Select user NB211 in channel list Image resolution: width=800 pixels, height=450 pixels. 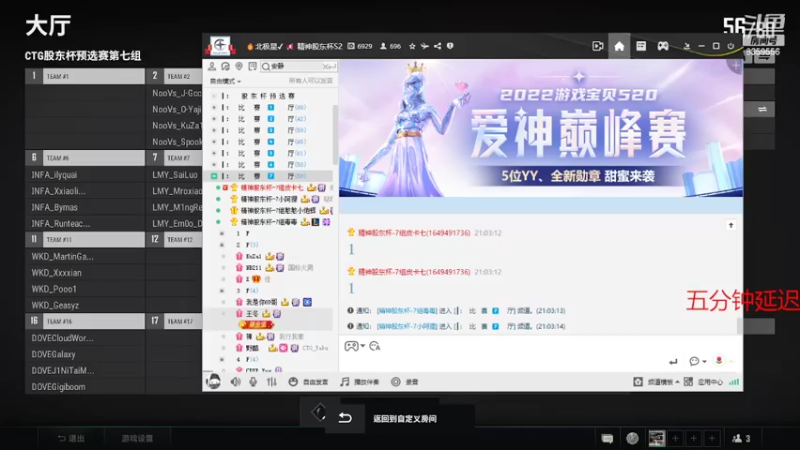253,267
